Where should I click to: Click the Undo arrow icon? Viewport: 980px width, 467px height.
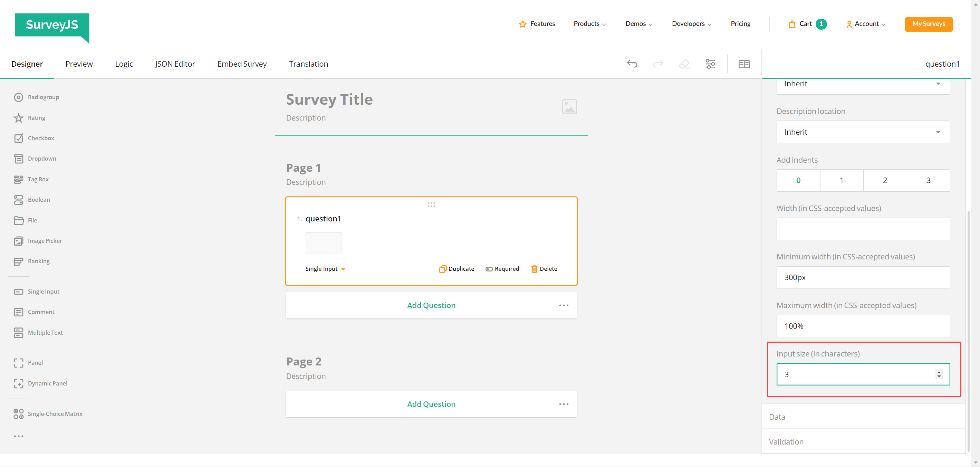(x=632, y=64)
